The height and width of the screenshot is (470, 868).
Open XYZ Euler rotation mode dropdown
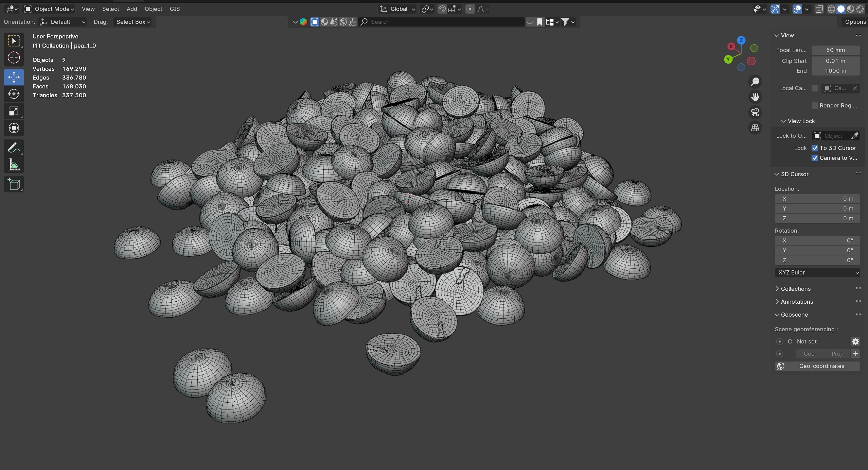[x=817, y=272]
